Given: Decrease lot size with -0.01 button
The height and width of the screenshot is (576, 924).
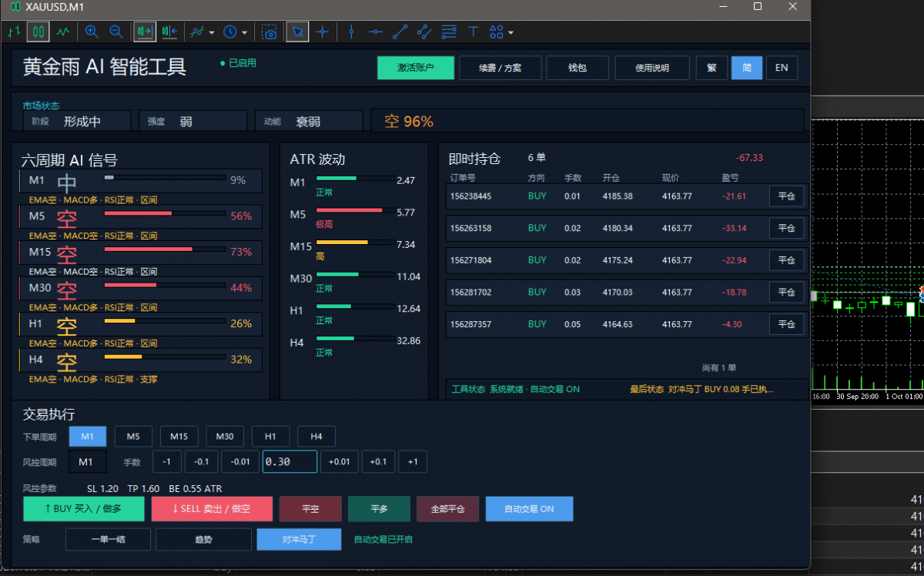Looking at the screenshot, I should pyautogui.click(x=240, y=462).
